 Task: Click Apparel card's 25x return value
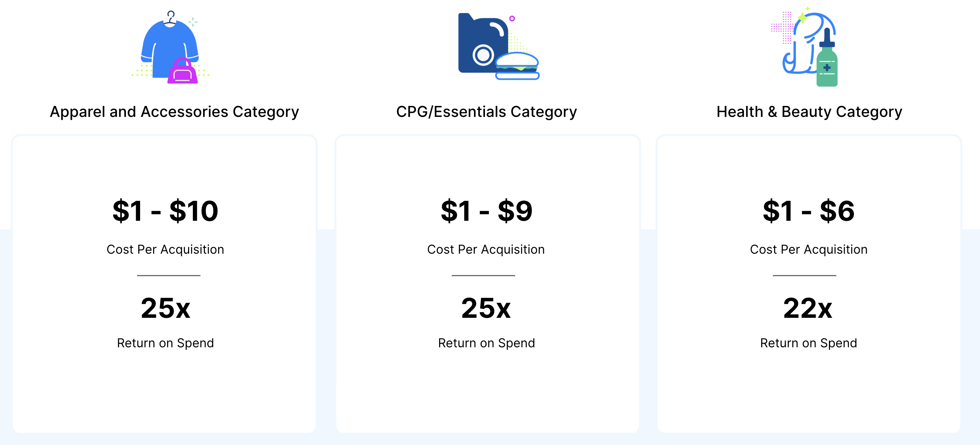pos(165,308)
